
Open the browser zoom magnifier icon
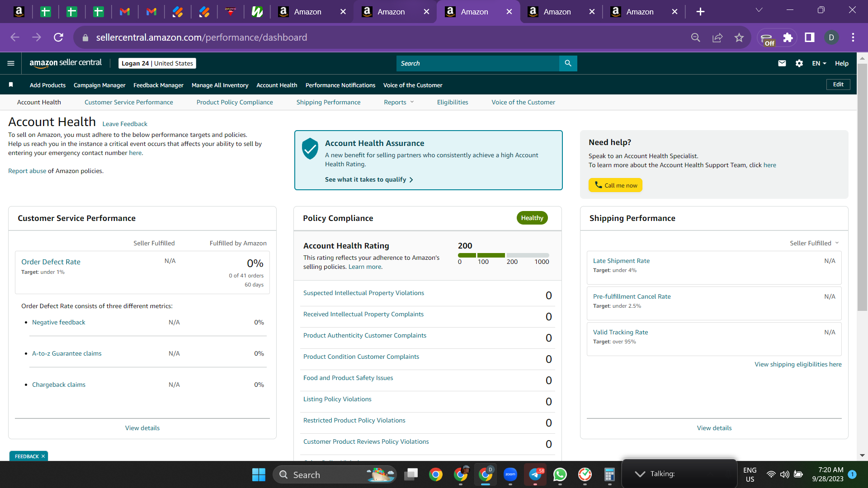(696, 38)
